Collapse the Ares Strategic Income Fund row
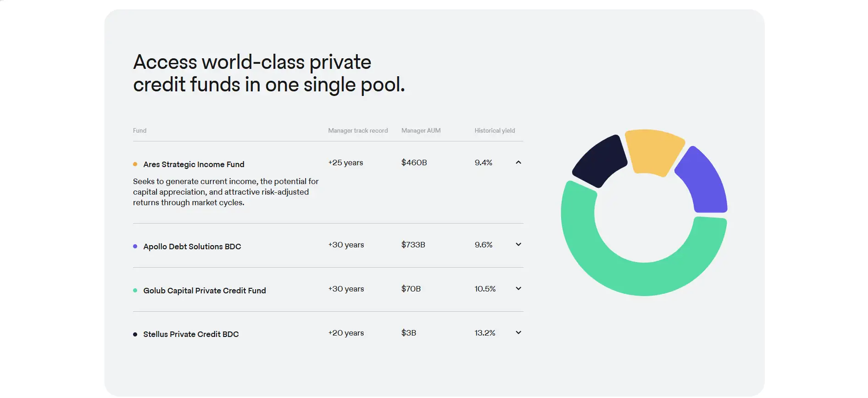Image resolution: width=868 pixels, height=398 pixels. 518,163
